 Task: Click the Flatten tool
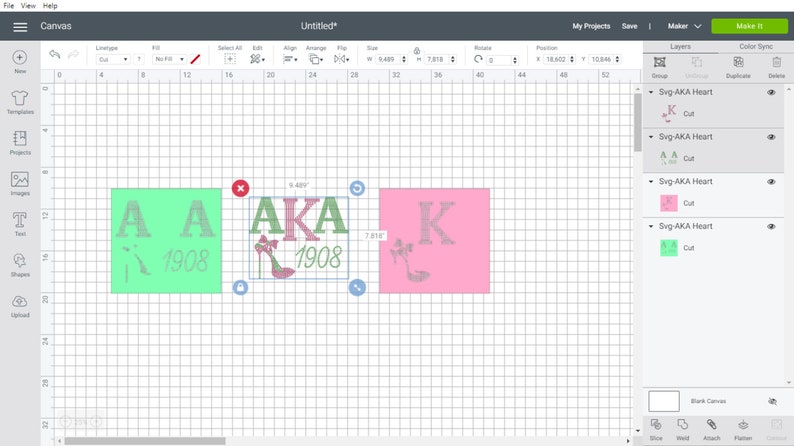743,429
